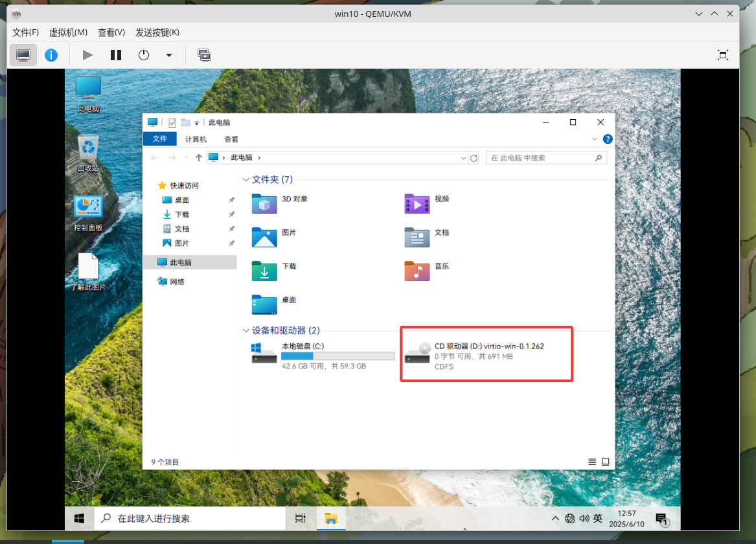Click the power shutdown icon in toolbar
The height and width of the screenshot is (544, 756).
(x=144, y=55)
